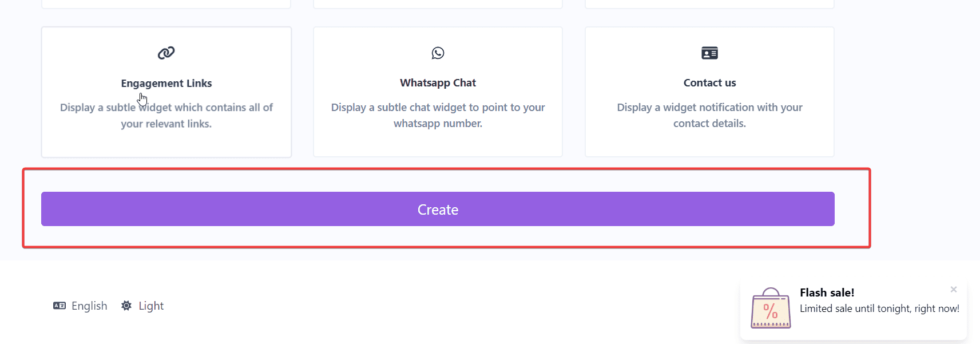980x344 pixels.
Task: Click the 'Limited sale until tonight' message
Action: (x=879, y=309)
